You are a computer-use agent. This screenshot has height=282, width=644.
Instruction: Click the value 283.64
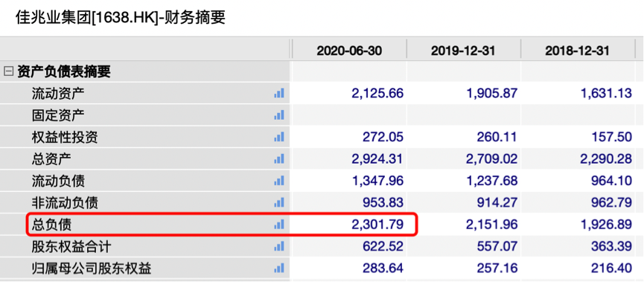pos(383,269)
